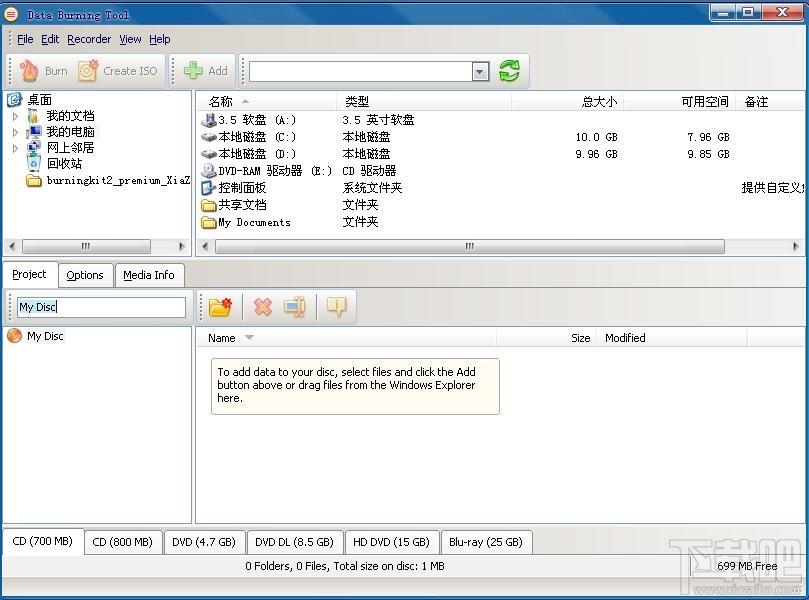
Task: Click the red X delete icon
Action: click(263, 307)
